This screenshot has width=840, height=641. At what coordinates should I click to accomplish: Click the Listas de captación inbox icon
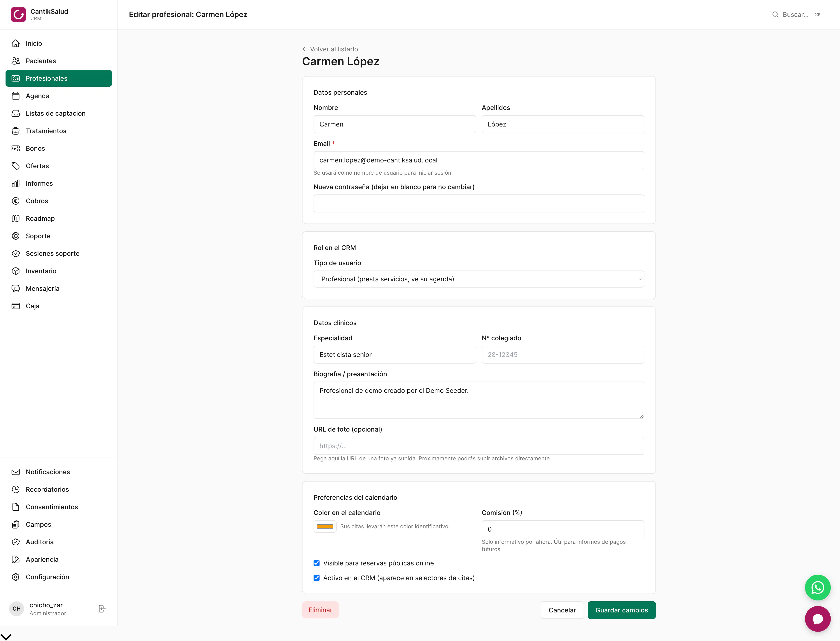click(16, 113)
